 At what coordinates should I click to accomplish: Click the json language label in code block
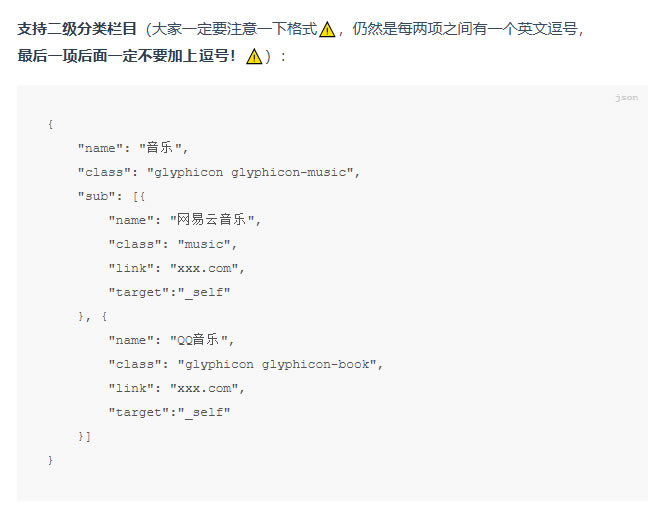(x=626, y=98)
